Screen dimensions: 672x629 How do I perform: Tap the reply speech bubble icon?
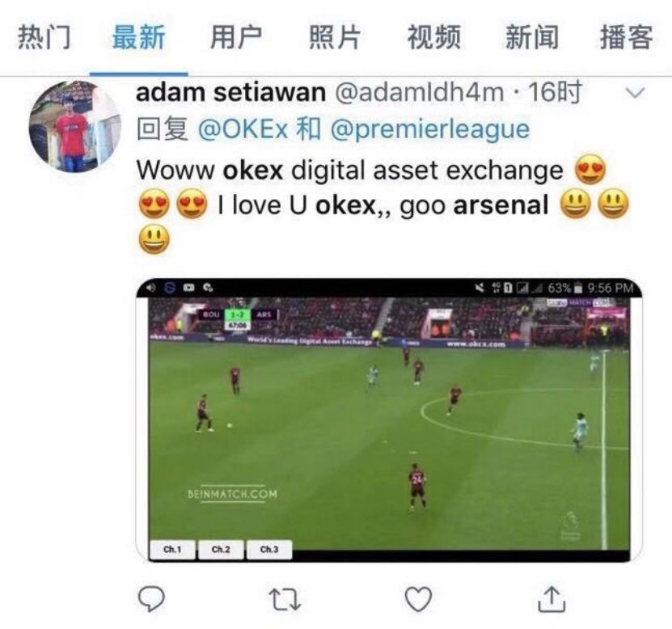[x=152, y=599]
